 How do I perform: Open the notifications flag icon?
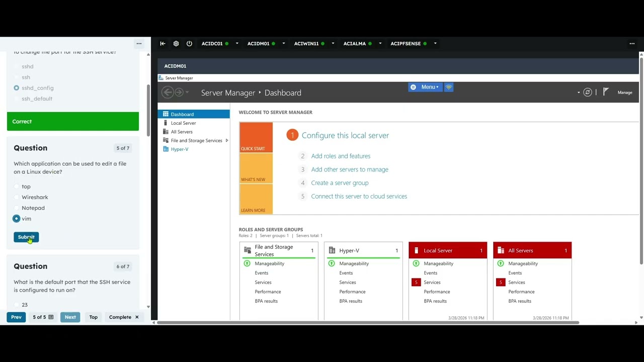click(x=606, y=92)
